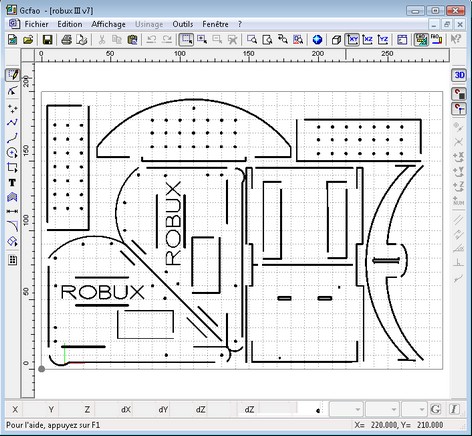Image resolution: width=472 pixels, height=436 pixels.
Task: Save the drawing with the floppy disk icon
Action: tap(47, 40)
